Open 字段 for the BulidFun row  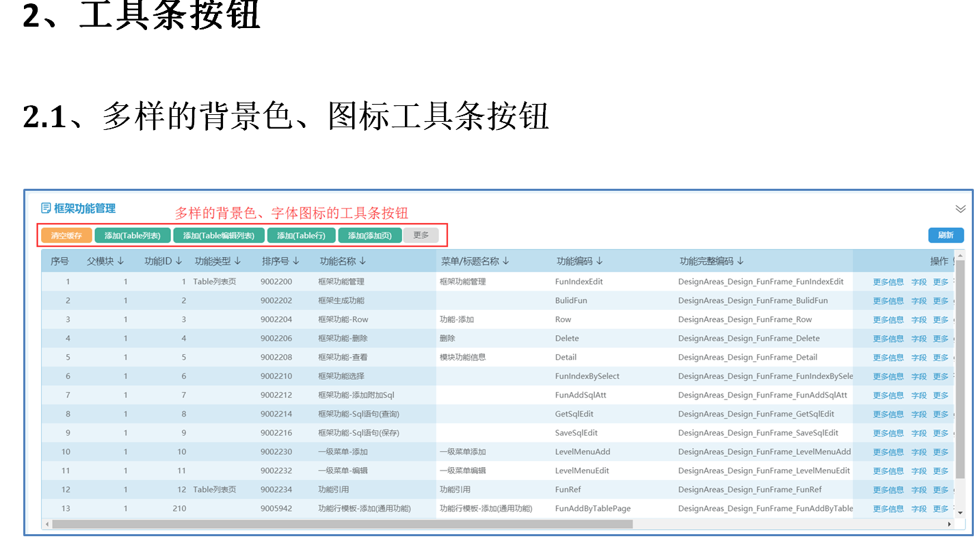point(919,301)
